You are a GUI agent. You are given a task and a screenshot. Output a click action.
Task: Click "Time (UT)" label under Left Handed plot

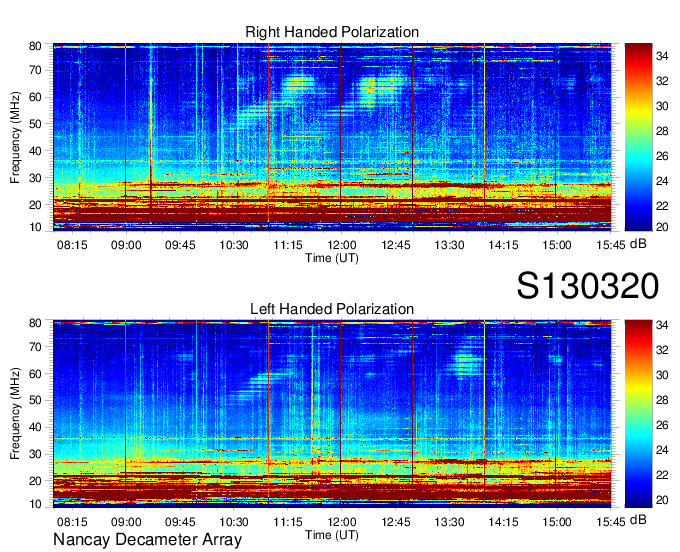coord(332,535)
